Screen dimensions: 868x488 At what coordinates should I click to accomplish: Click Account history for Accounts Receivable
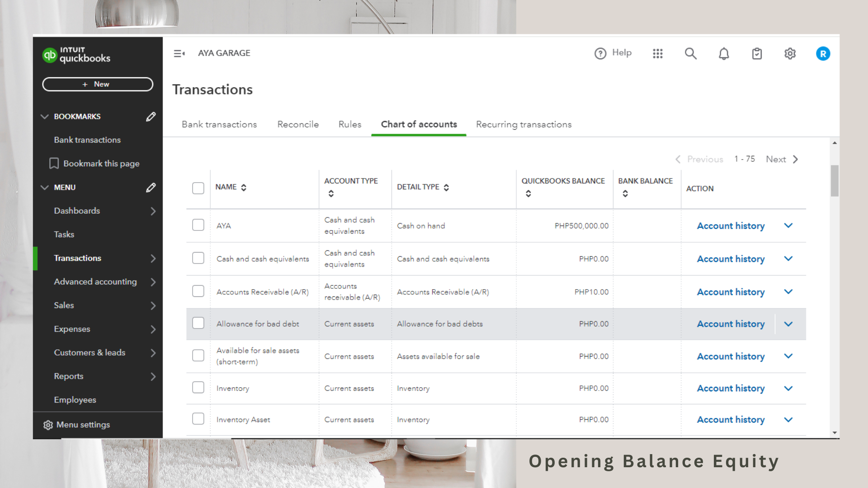tap(731, 292)
